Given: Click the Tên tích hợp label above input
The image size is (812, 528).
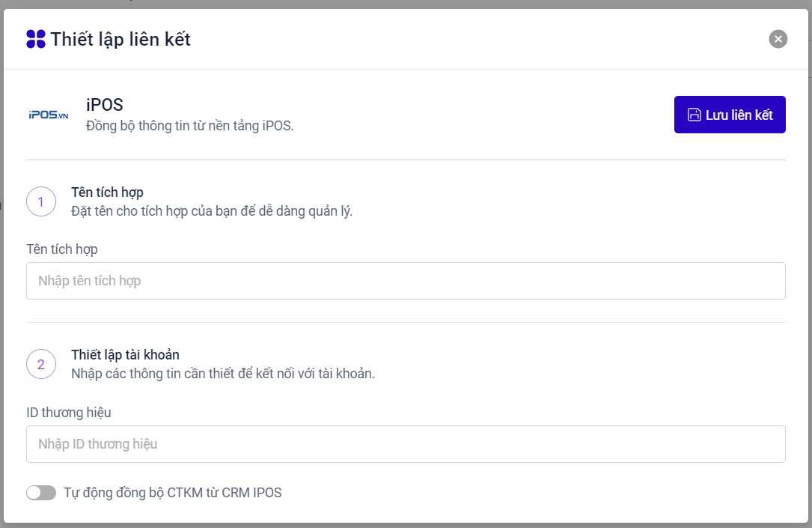Looking at the screenshot, I should (x=62, y=249).
